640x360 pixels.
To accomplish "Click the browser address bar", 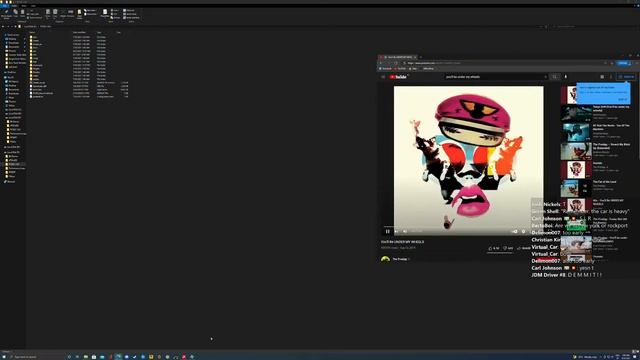I will click(x=502, y=63).
